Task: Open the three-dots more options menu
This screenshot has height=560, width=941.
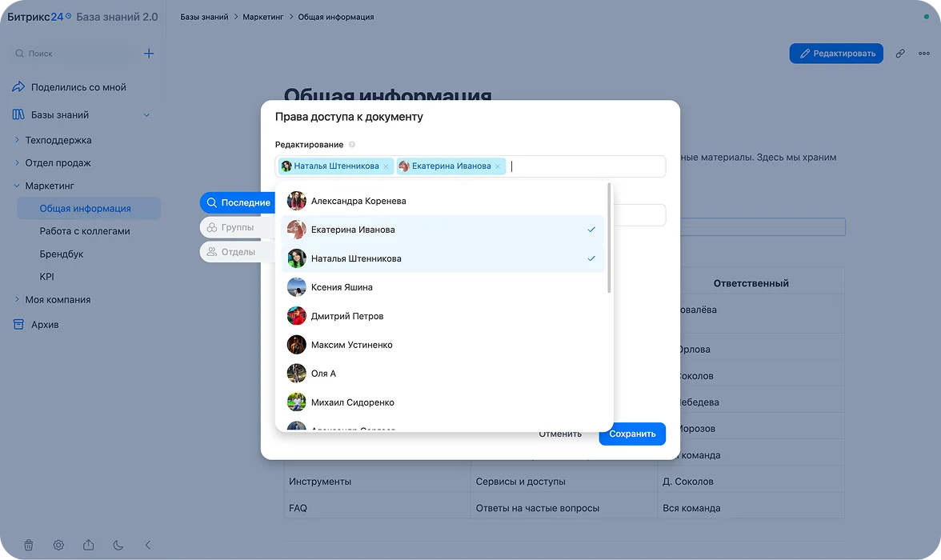Action: (924, 54)
